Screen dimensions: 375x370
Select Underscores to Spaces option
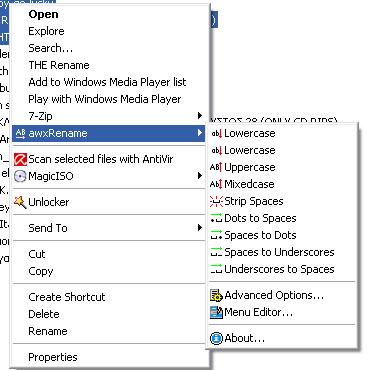(x=279, y=269)
